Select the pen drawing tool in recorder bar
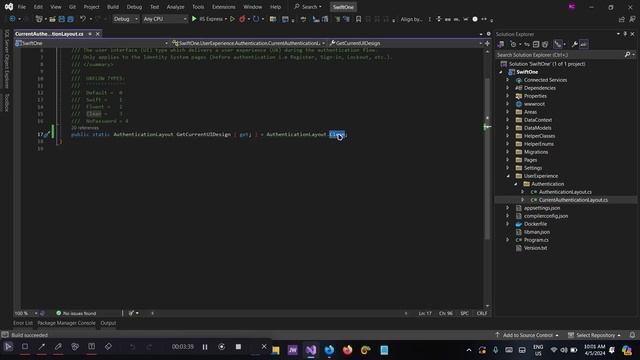The height and width of the screenshot is (360, 640). click(58, 347)
